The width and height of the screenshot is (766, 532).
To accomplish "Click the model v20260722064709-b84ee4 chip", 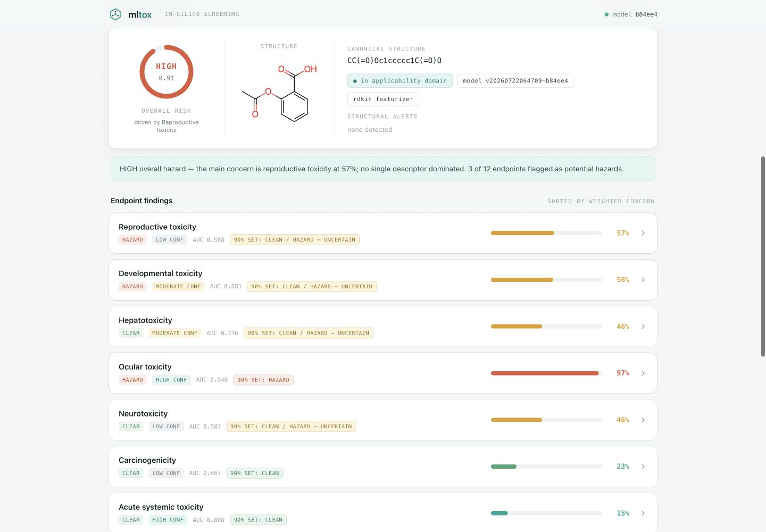I will click(x=515, y=81).
